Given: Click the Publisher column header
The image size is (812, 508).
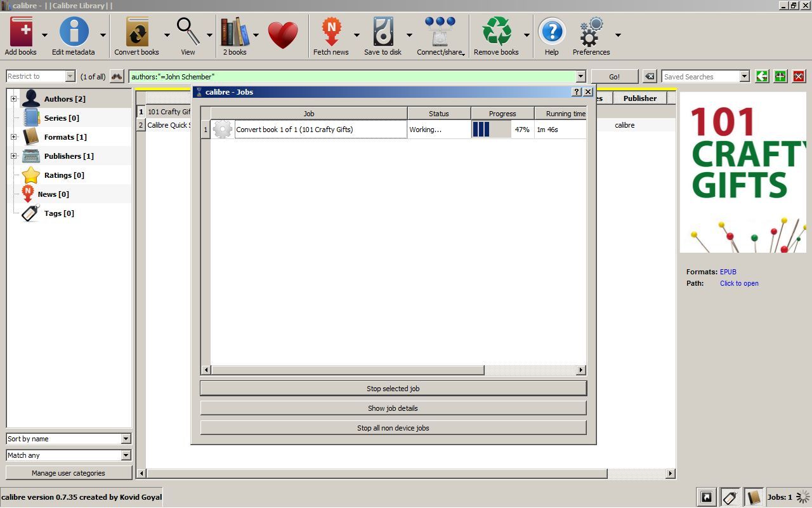Looking at the screenshot, I should pos(639,98).
